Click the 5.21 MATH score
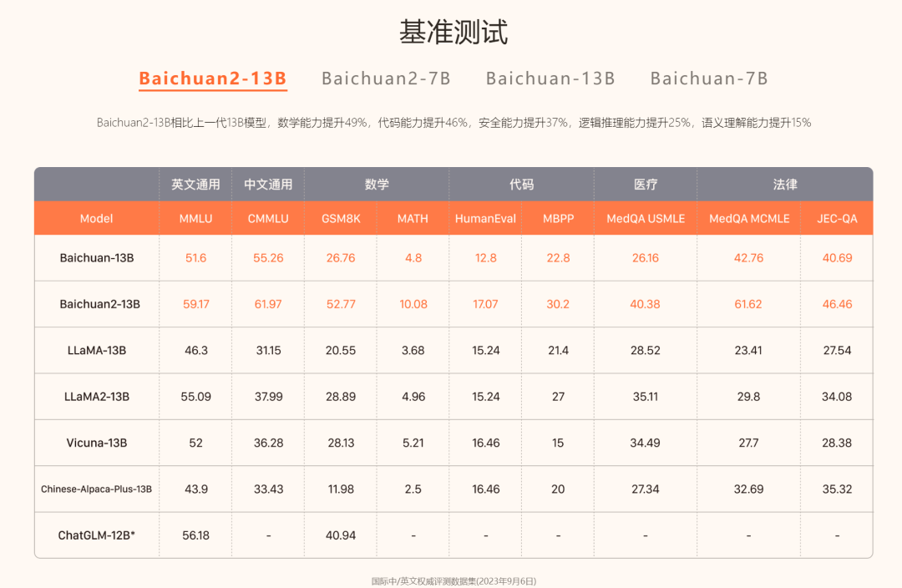 [413, 443]
